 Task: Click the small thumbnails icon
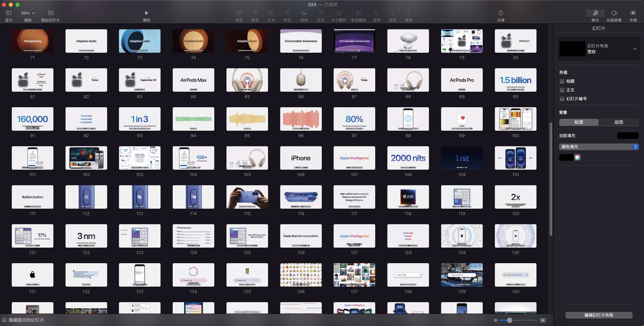[496, 320]
